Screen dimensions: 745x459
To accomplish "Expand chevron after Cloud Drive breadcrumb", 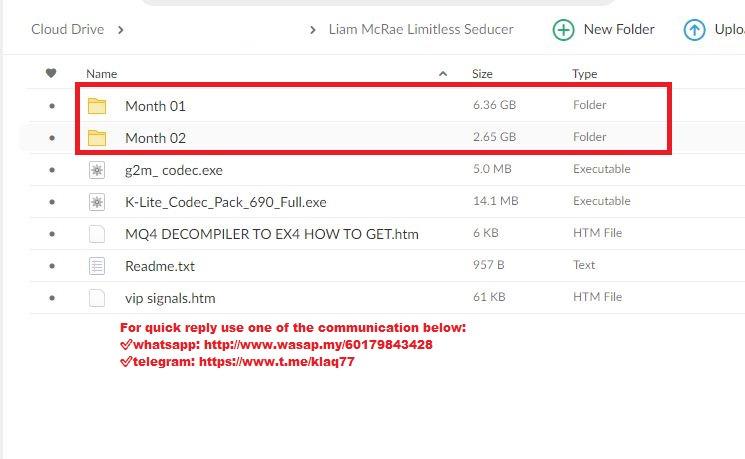I will [x=121, y=29].
